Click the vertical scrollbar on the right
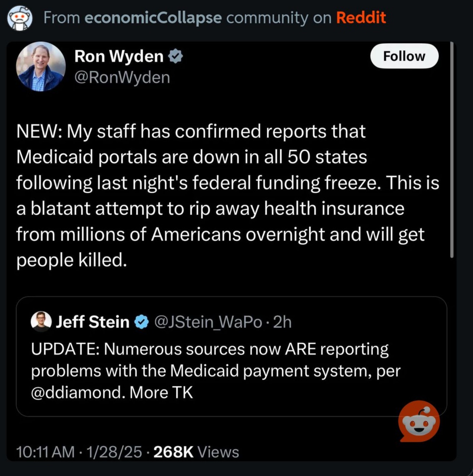The image size is (473, 476). pyautogui.click(x=452, y=150)
